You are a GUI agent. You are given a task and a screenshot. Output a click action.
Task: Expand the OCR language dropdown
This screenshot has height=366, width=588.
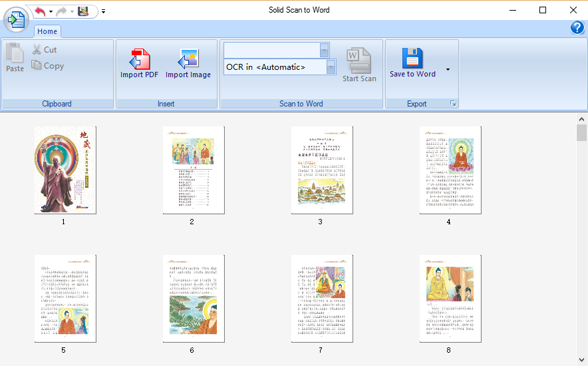click(331, 67)
